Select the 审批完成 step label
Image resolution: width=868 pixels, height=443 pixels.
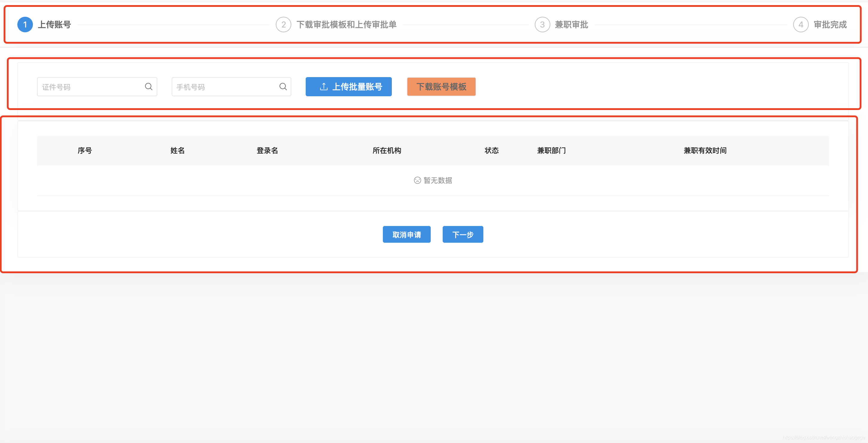(x=830, y=25)
